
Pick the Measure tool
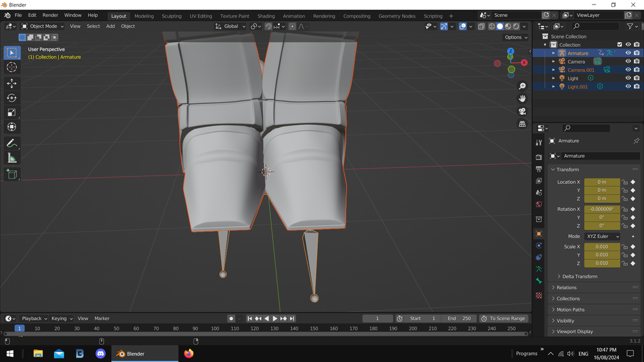pyautogui.click(x=12, y=158)
